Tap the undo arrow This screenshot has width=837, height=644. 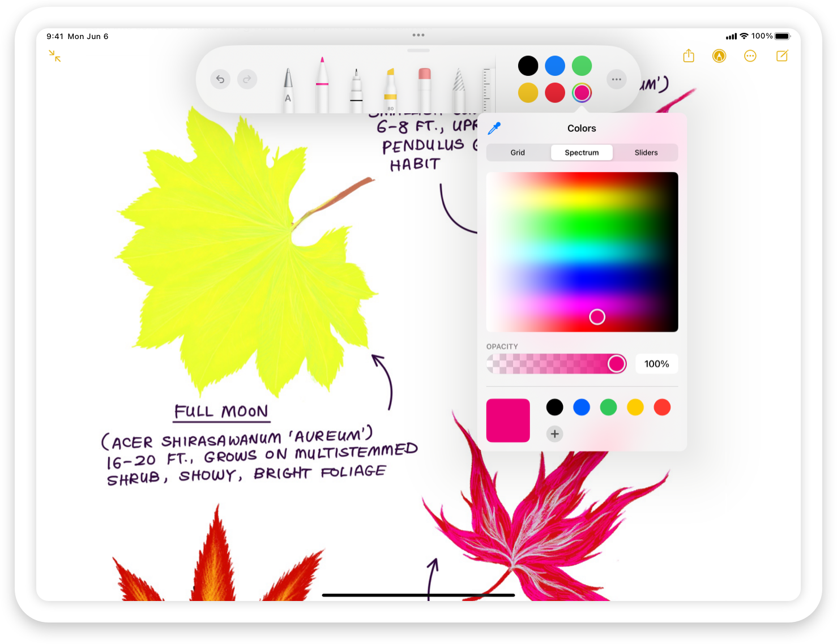click(x=220, y=79)
